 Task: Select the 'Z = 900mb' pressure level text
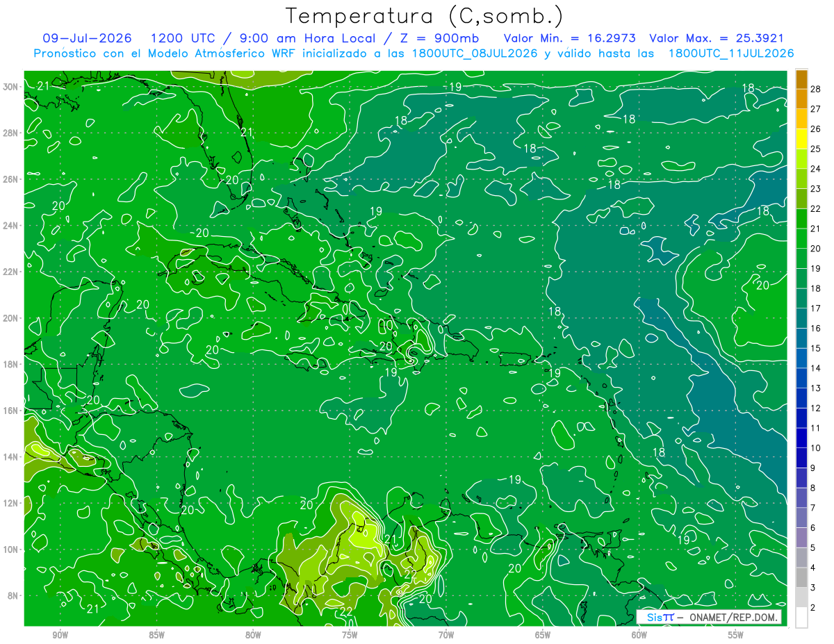(439, 38)
